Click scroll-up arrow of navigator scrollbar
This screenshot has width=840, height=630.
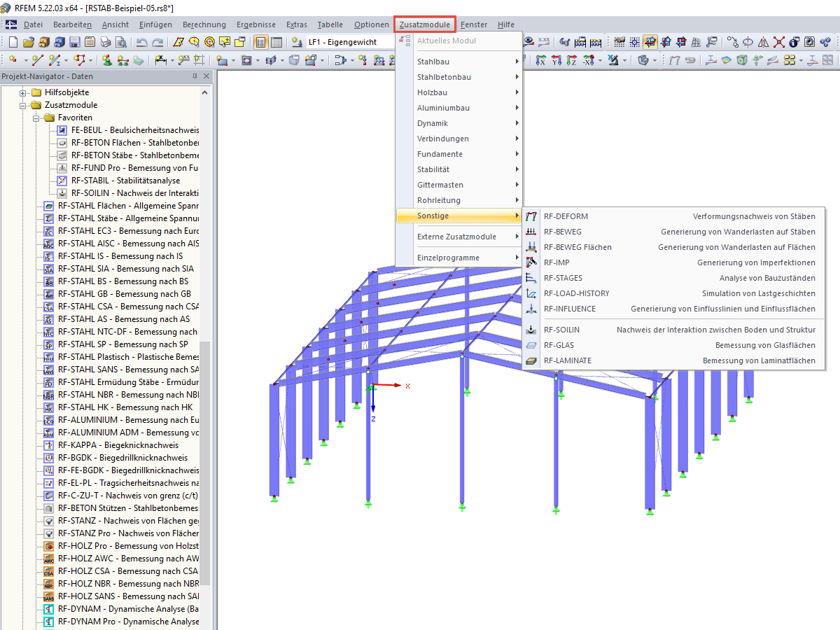pos(205,91)
